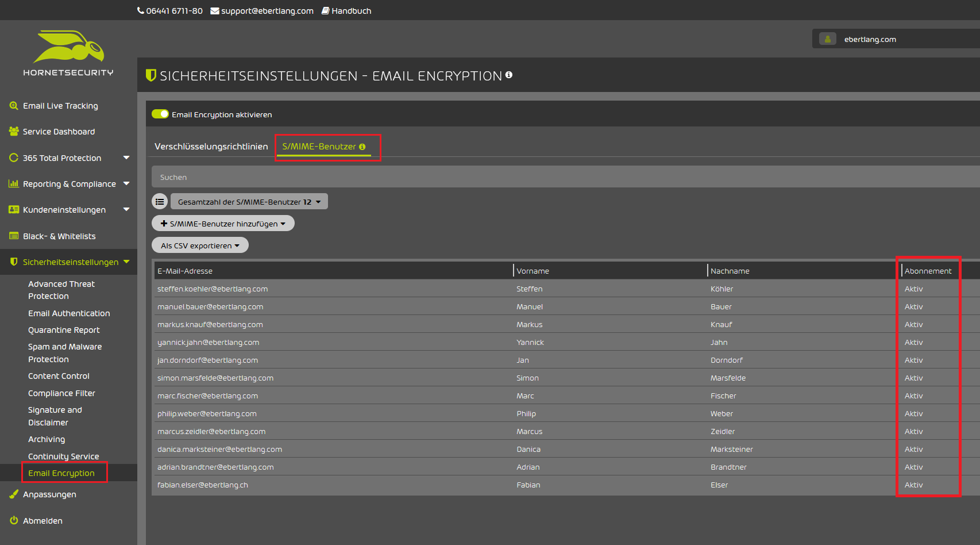Click the envelope icon beside support email

[x=215, y=11]
